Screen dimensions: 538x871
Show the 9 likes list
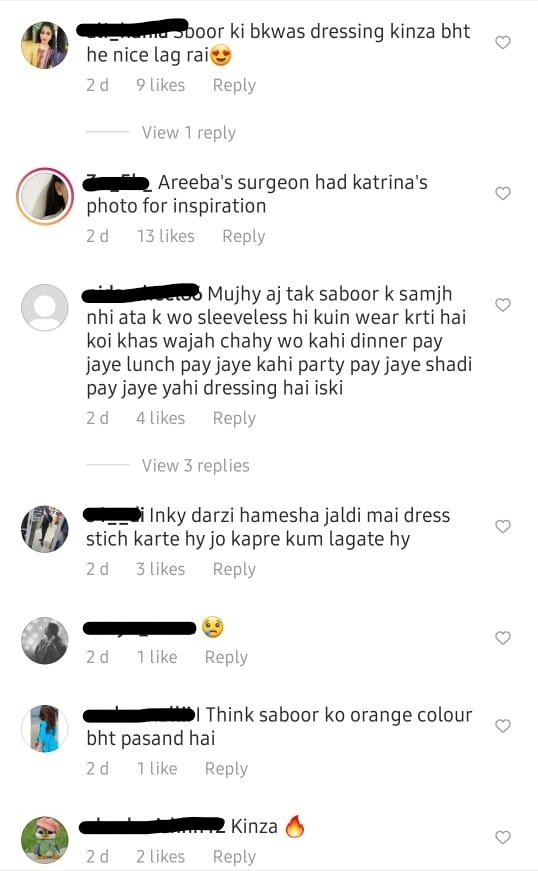click(160, 85)
